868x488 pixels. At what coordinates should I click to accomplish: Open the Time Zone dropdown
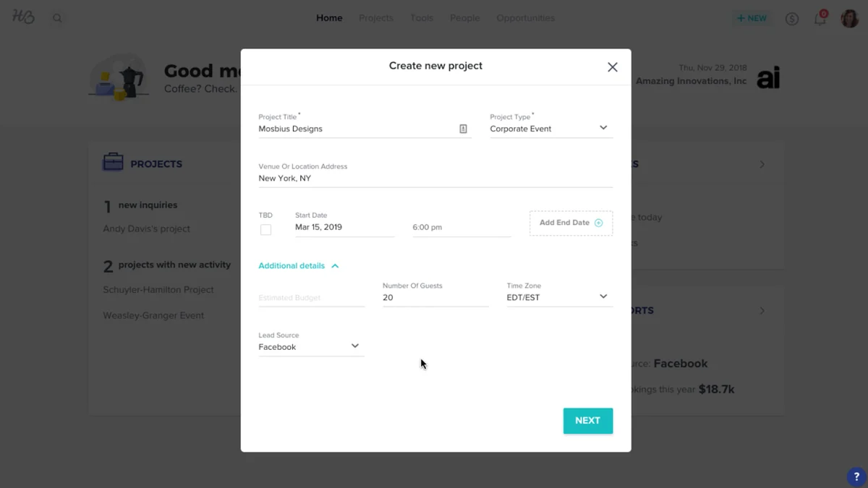coord(559,297)
